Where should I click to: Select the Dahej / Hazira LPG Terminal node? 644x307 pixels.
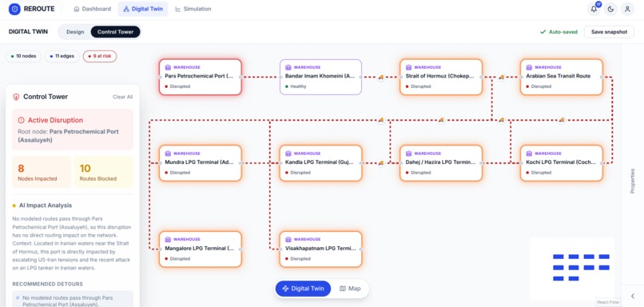[x=441, y=163]
